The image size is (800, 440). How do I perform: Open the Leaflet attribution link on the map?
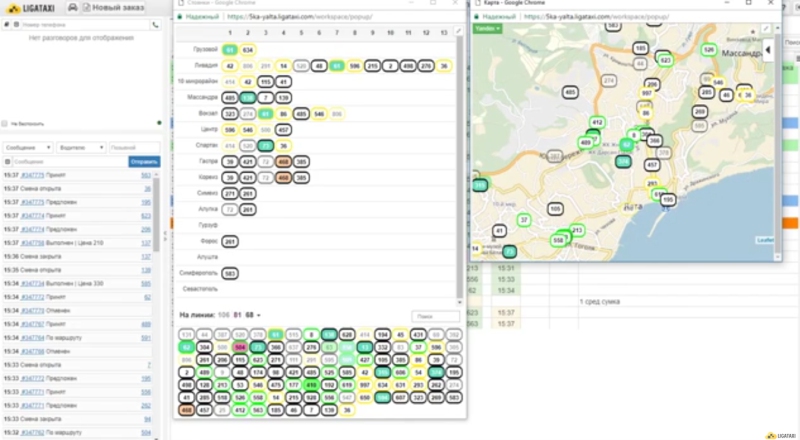tap(765, 240)
